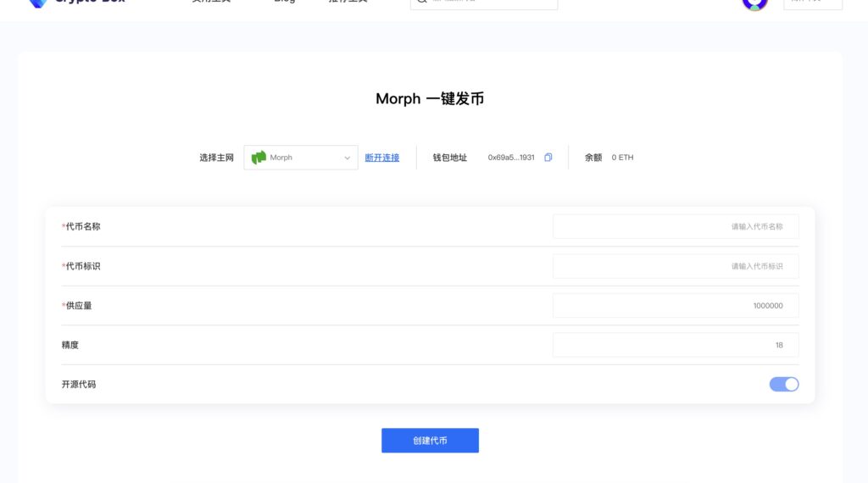The width and height of the screenshot is (868, 483).
Task: Click the green Morph network logo
Action: tap(259, 158)
